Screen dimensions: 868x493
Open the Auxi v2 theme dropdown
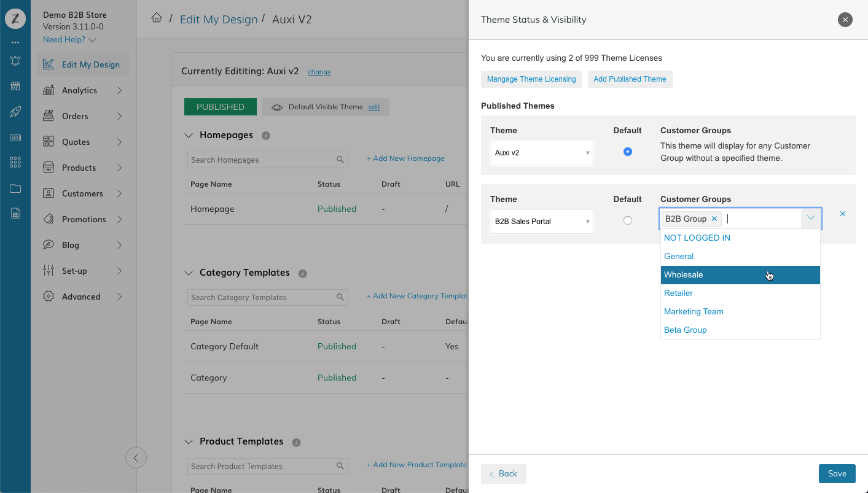pos(542,153)
